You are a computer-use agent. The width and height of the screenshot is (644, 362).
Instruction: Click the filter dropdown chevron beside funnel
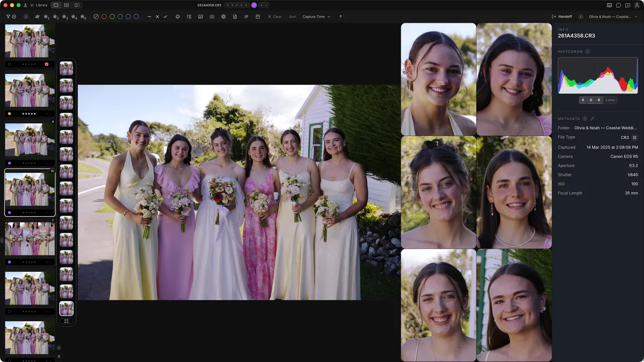coord(14,17)
